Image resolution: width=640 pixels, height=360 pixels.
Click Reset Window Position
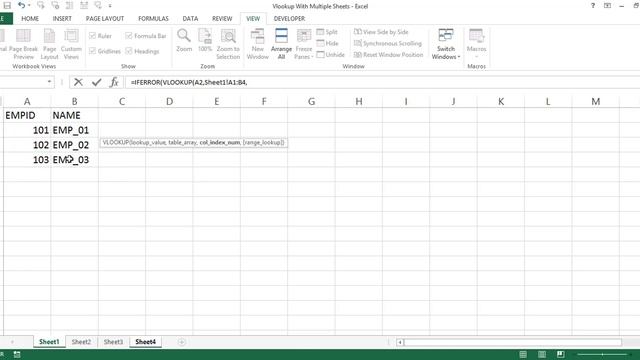click(x=388, y=55)
